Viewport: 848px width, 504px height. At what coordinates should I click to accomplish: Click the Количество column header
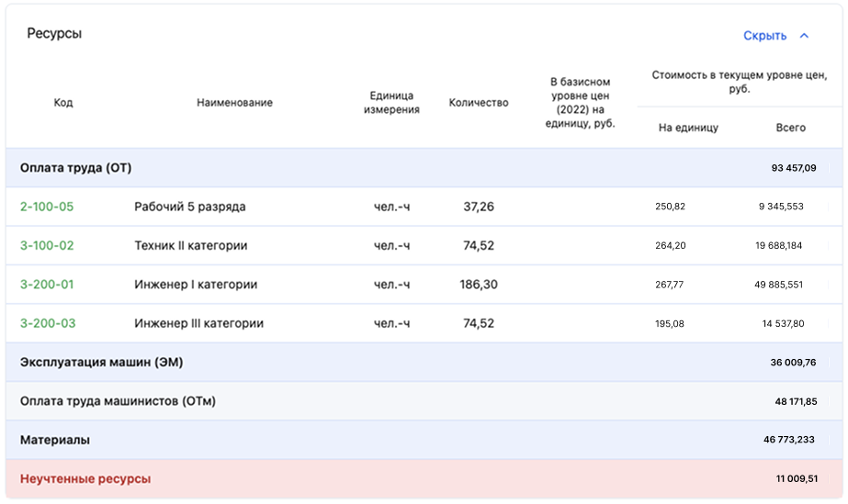click(x=479, y=103)
